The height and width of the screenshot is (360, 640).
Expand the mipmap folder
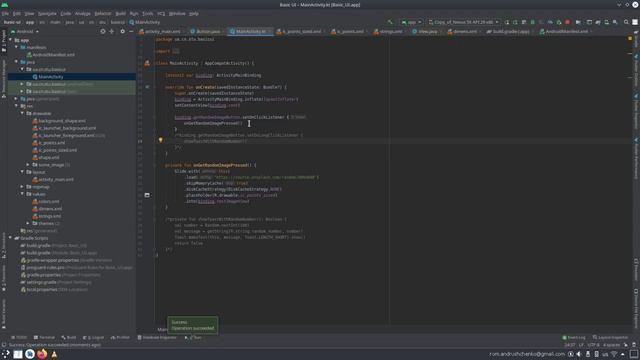[22, 187]
